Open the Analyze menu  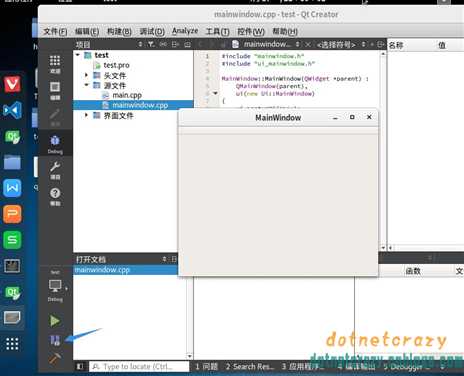coord(185,31)
